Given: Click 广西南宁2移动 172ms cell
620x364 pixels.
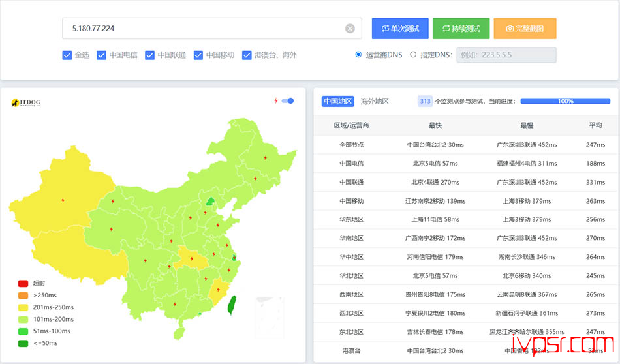Looking at the screenshot, I should click(435, 238).
